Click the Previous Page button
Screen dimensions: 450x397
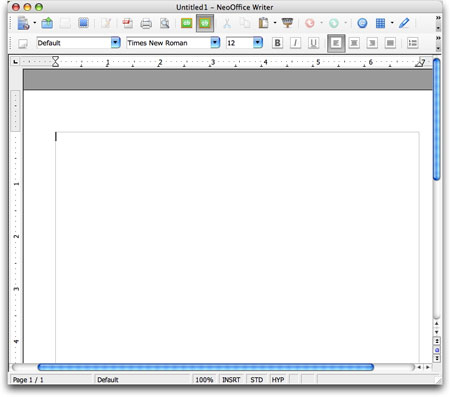437,341
